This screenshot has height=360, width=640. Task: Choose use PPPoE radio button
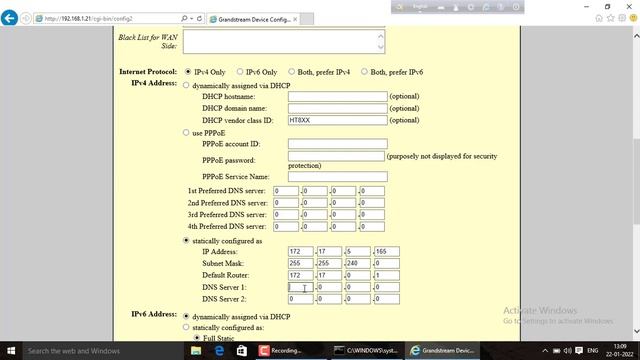coord(186,133)
